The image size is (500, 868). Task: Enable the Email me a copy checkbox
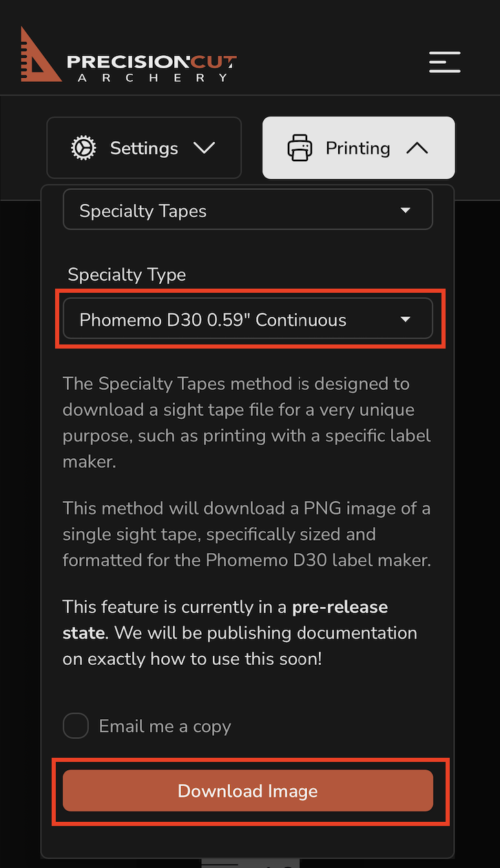(x=76, y=726)
